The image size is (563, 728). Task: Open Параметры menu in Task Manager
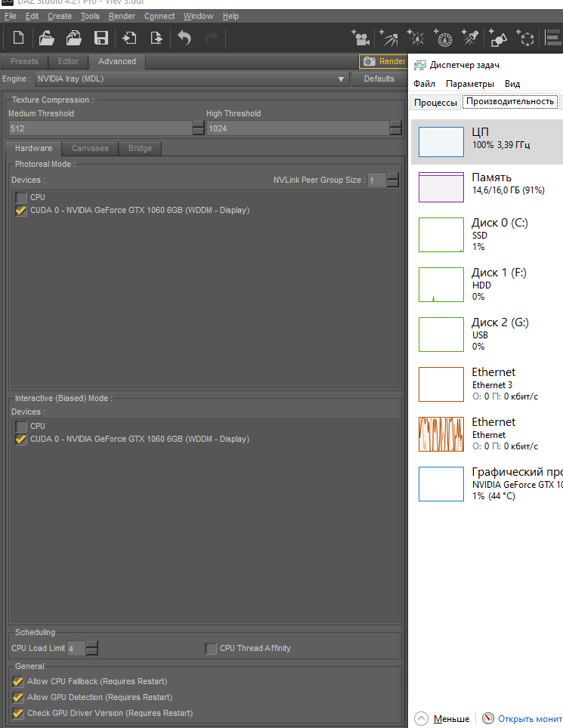(x=469, y=84)
